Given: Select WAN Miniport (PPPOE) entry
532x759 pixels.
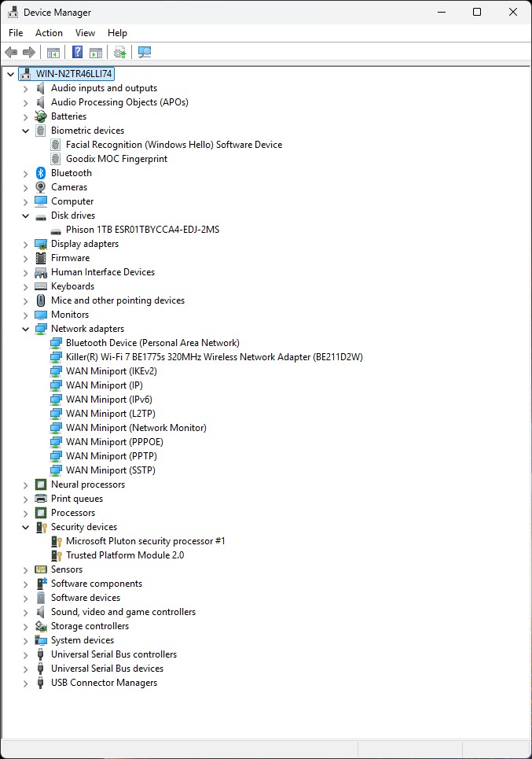Looking at the screenshot, I should [x=115, y=442].
